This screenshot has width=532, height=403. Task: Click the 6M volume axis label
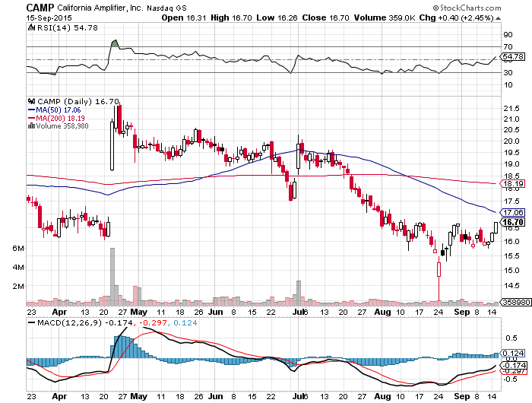point(18,248)
